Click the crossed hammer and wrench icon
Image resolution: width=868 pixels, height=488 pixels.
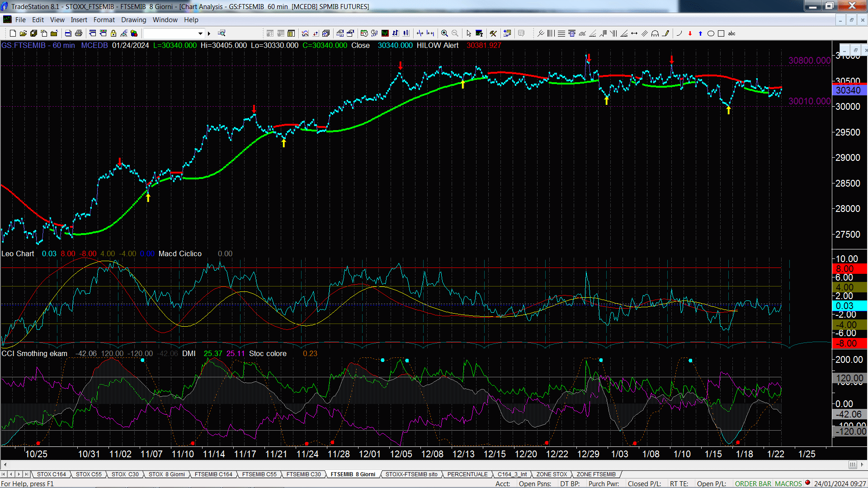pos(493,33)
